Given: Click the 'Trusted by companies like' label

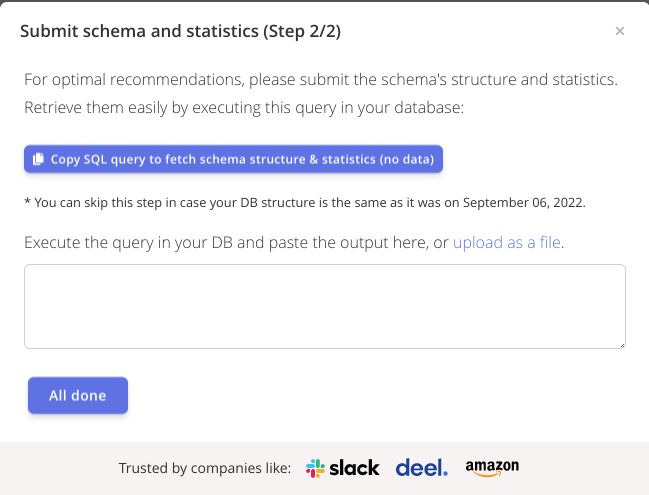Looking at the screenshot, I should (205, 468).
